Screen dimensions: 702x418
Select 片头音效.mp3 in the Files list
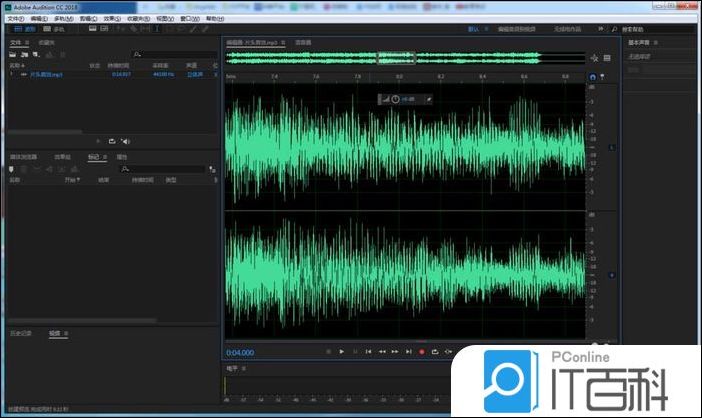42,74
